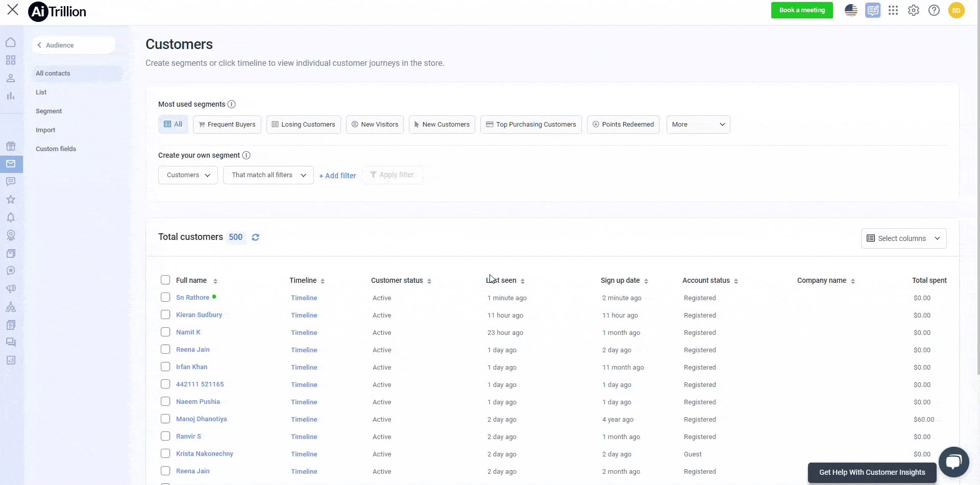The width and height of the screenshot is (980, 485).
Task: Switch to the Segment section in Audience
Action: (49, 111)
